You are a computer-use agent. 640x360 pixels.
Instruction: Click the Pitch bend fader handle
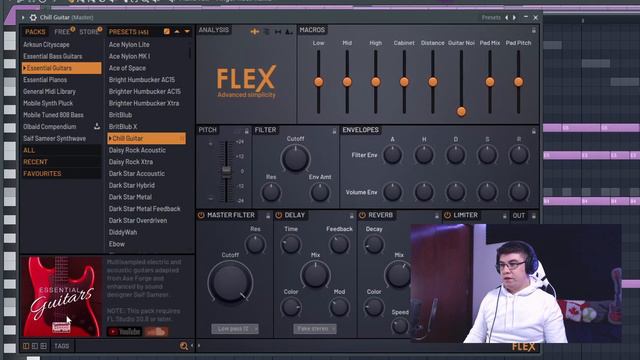[226, 171]
